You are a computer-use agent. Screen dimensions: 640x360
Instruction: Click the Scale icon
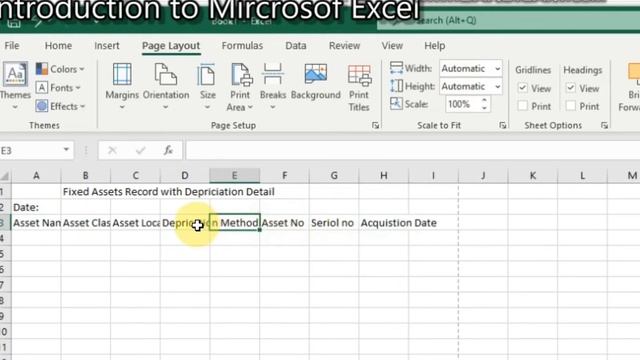point(396,104)
